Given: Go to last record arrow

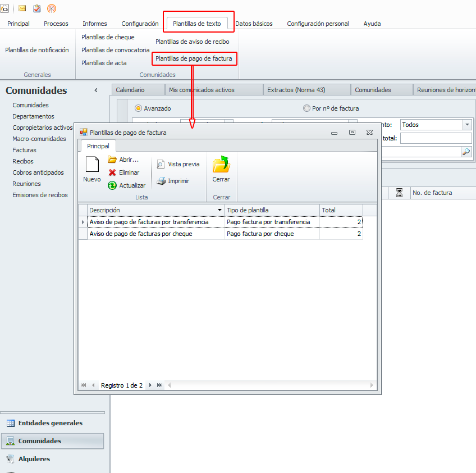Looking at the screenshot, I should click(x=159, y=385).
